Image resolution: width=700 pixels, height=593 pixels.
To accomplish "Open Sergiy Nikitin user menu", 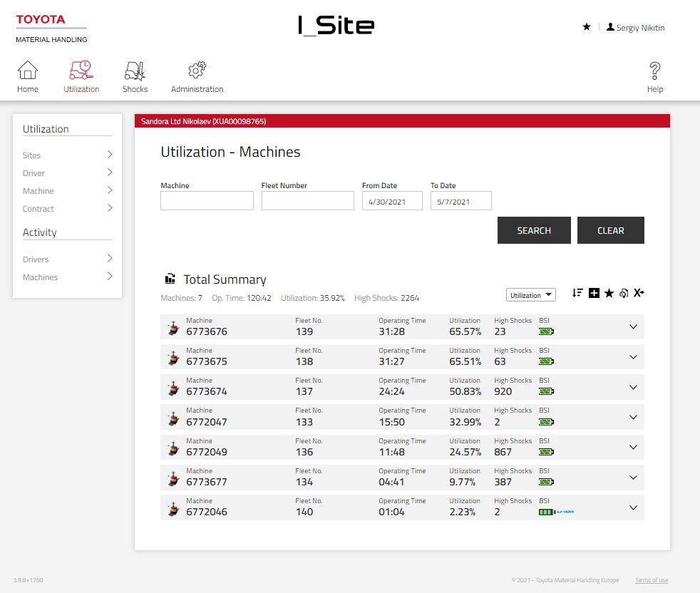I will (x=635, y=27).
